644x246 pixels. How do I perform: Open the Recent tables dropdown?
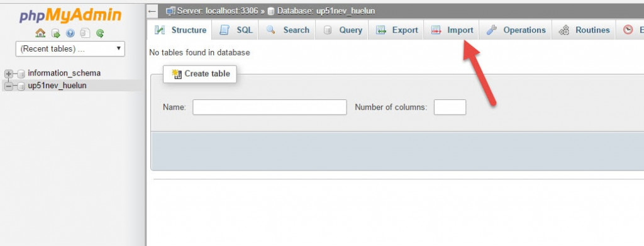click(x=70, y=49)
